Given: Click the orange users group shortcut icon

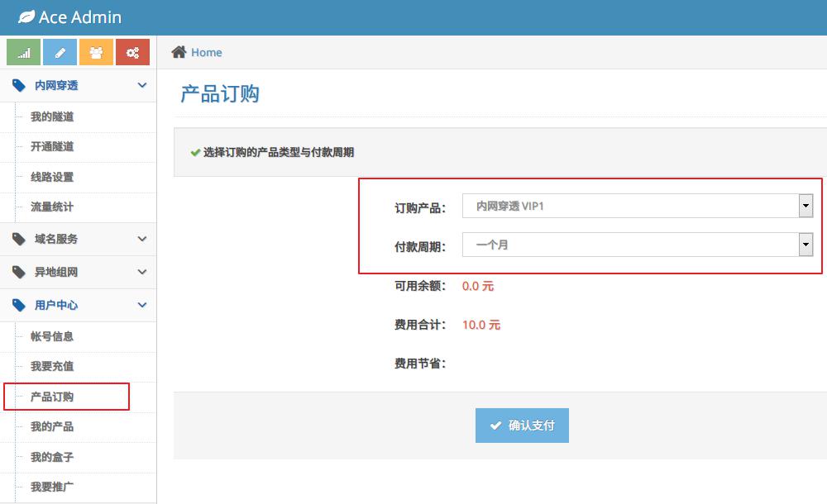Looking at the screenshot, I should pos(96,52).
